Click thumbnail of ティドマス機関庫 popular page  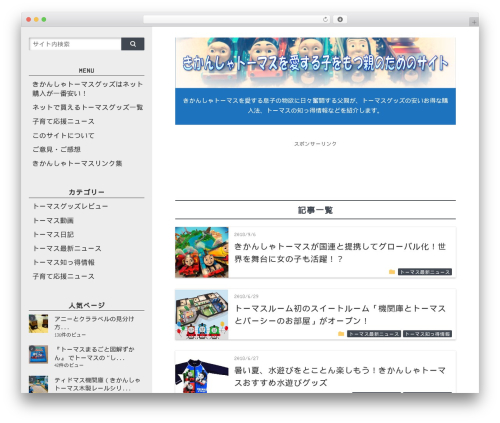tap(38, 384)
